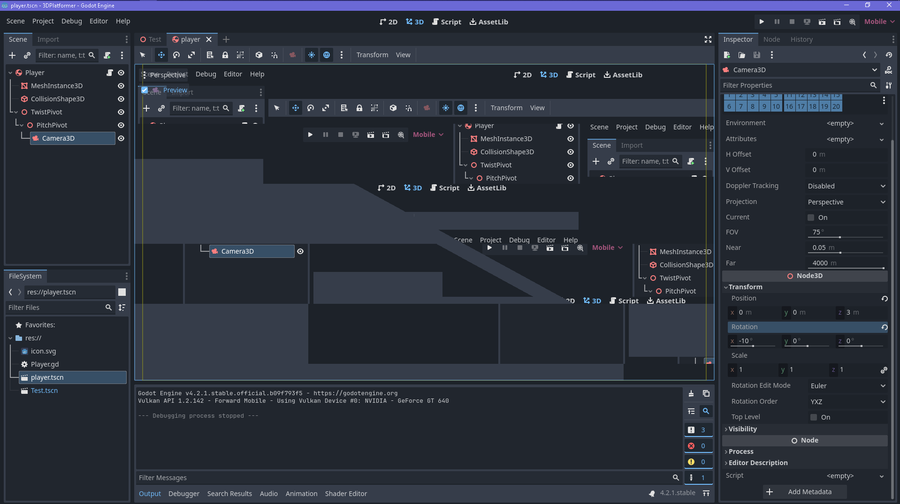Switch to the Script workspace
The image size is (900, 504).
click(x=446, y=22)
